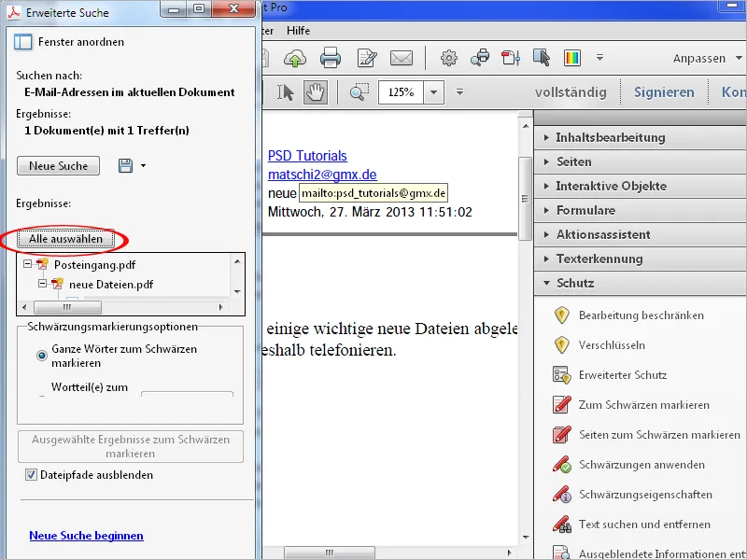The width and height of the screenshot is (747, 560).
Task: Expand the Inhaltsbearbeitung panel
Action: [641, 137]
